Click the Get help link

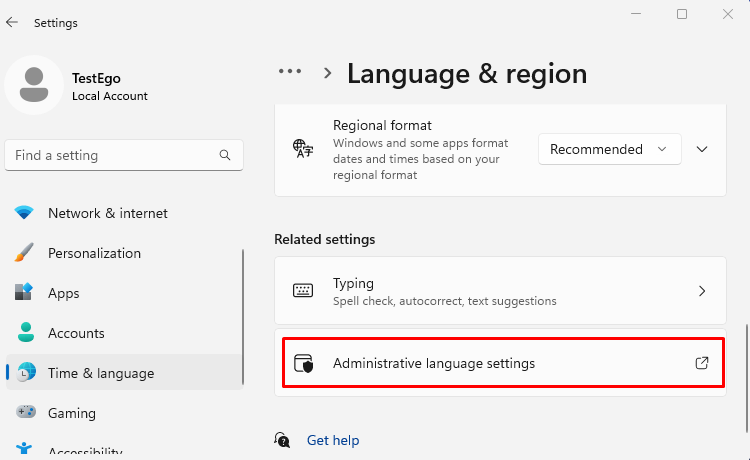click(x=333, y=440)
